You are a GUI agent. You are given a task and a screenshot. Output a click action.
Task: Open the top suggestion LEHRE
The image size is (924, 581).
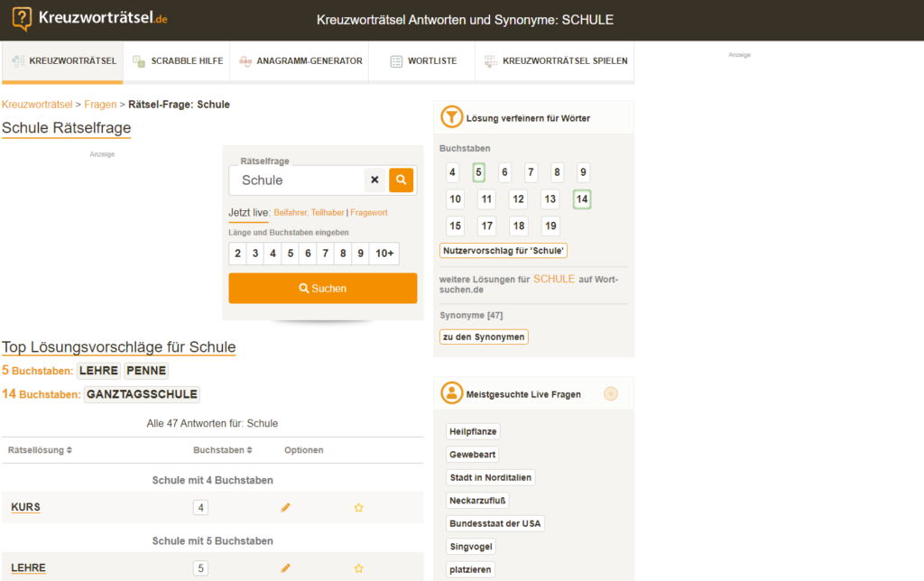pos(98,371)
